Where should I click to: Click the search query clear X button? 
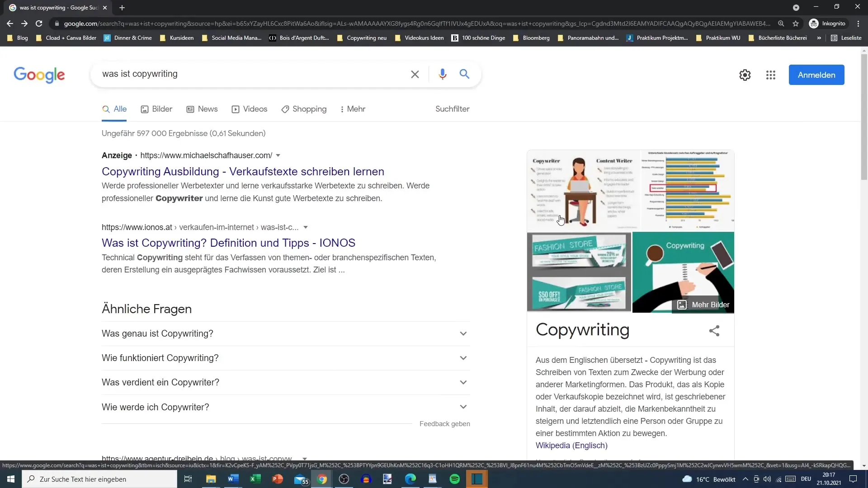(415, 74)
